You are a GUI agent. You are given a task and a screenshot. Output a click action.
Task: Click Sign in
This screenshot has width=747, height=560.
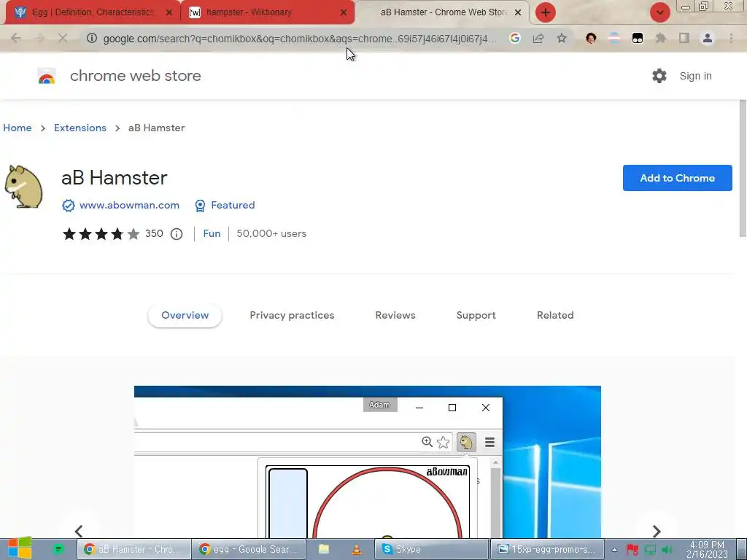pyautogui.click(x=695, y=76)
